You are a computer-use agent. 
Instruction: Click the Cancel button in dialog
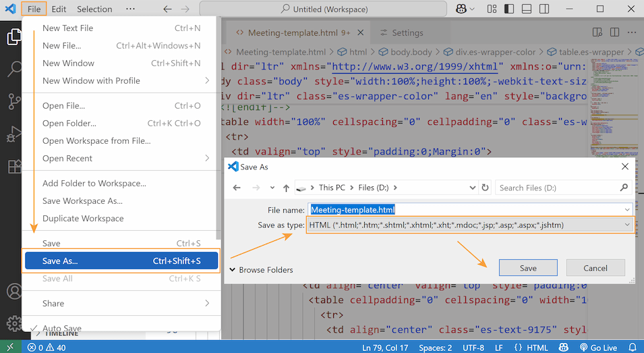[x=595, y=268]
